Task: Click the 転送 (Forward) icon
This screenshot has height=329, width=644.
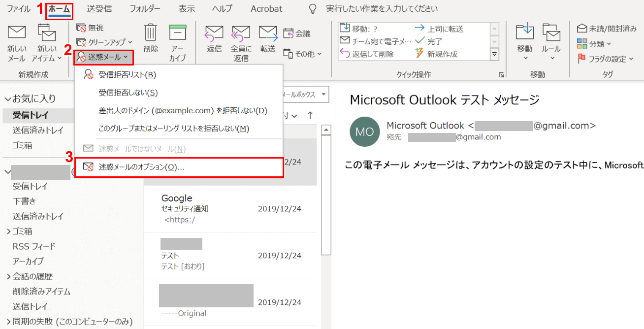Action: point(268,33)
